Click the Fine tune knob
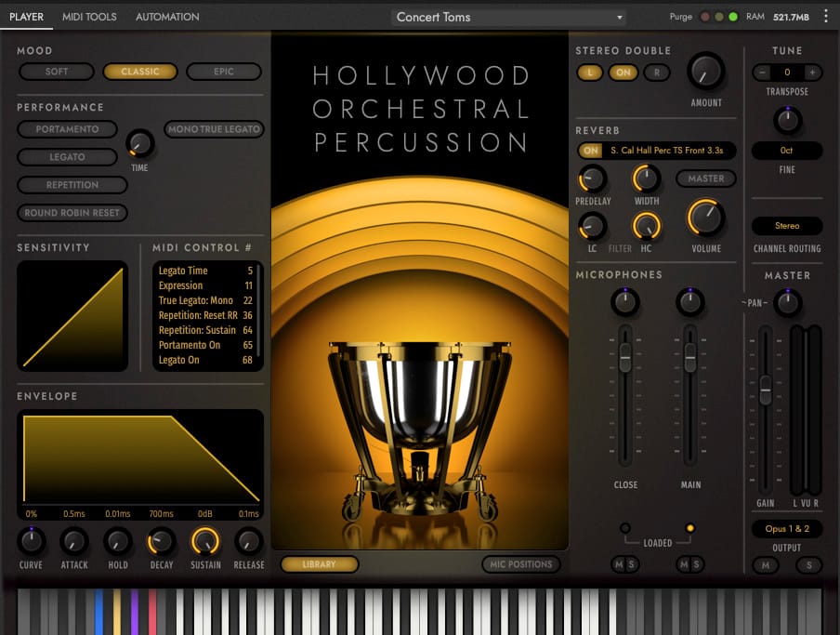The height and width of the screenshot is (635, 840). coord(787,119)
